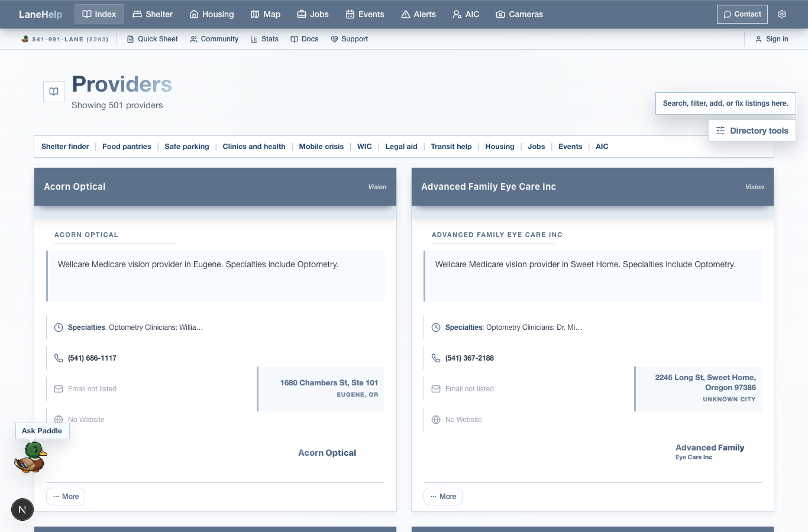The height and width of the screenshot is (532, 808).
Task: Expand More on Acorn Optical card
Action: [66, 497]
